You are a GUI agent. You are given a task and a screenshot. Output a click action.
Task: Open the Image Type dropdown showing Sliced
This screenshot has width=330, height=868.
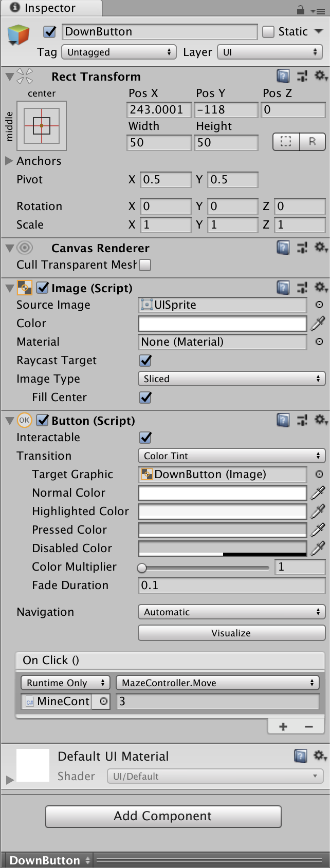point(231,379)
